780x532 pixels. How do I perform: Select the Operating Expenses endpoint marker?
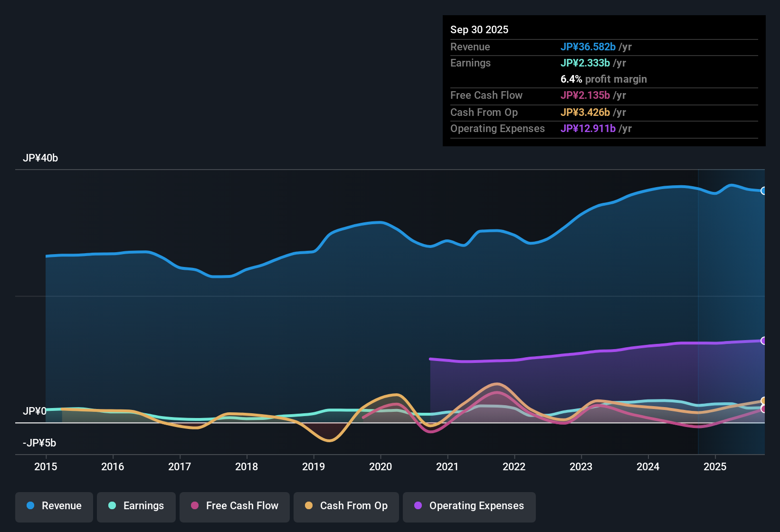click(764, 340)
